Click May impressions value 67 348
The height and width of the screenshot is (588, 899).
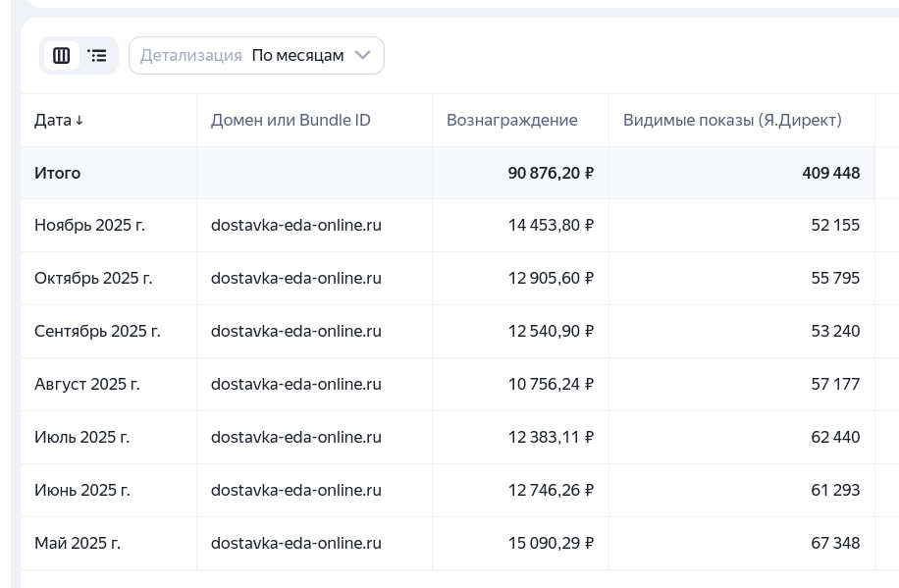835,544
